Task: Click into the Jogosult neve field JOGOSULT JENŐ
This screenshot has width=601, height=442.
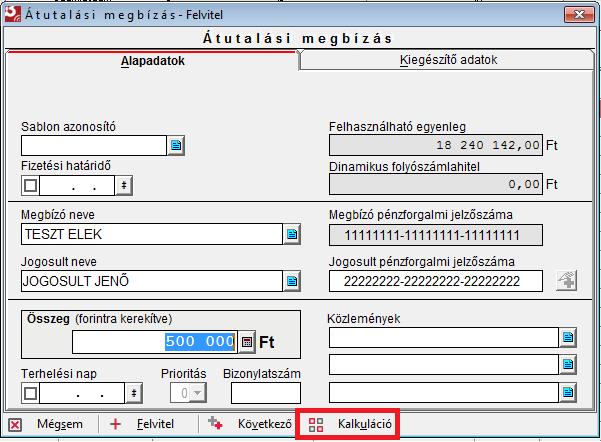Action: (152, 281)
